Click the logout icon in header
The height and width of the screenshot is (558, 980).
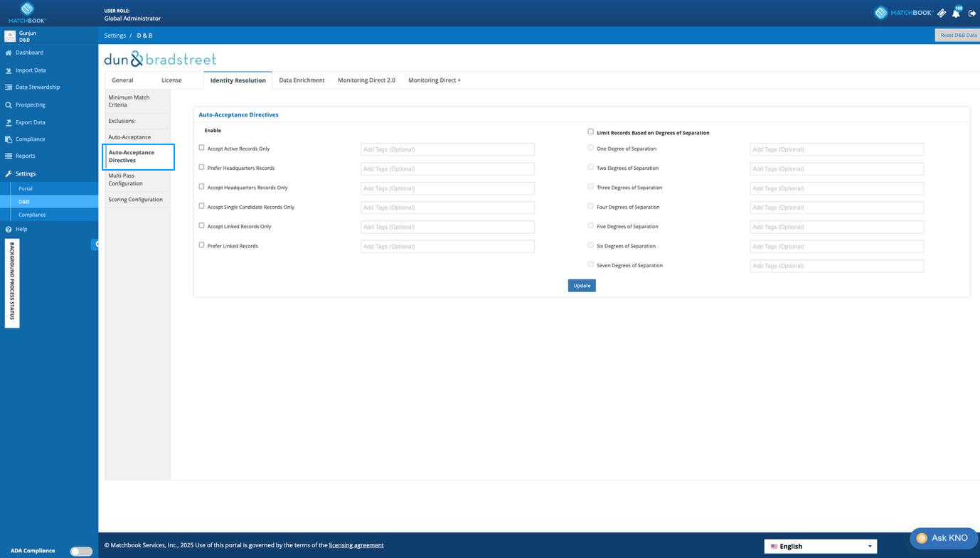pyautogui.click(x=972, y=14)
